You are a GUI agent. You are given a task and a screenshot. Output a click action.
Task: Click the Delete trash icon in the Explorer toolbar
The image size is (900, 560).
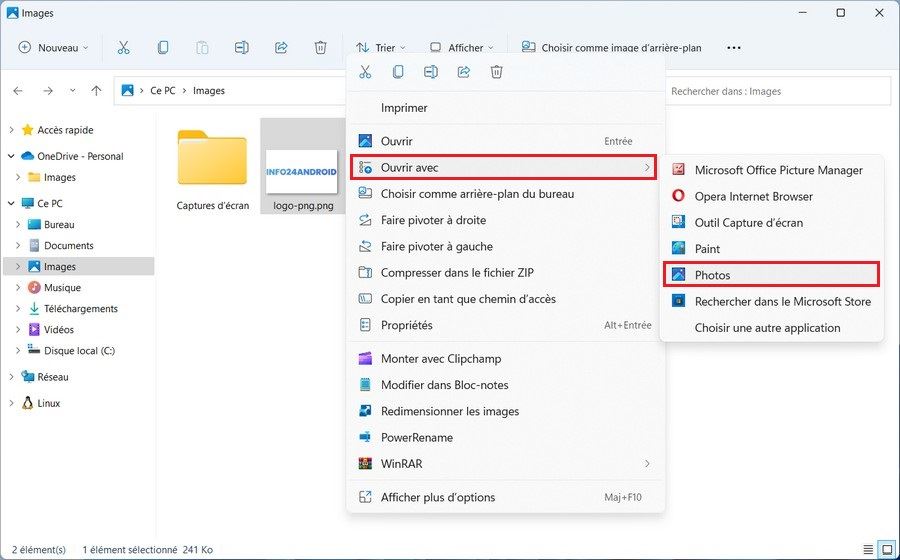coord(321,48)
